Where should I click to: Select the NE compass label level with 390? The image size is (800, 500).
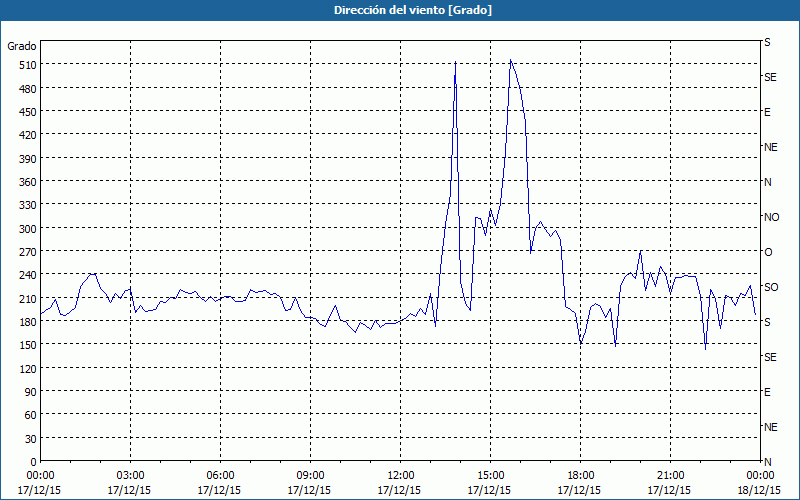pyautogui.click(x=771, y=147)
